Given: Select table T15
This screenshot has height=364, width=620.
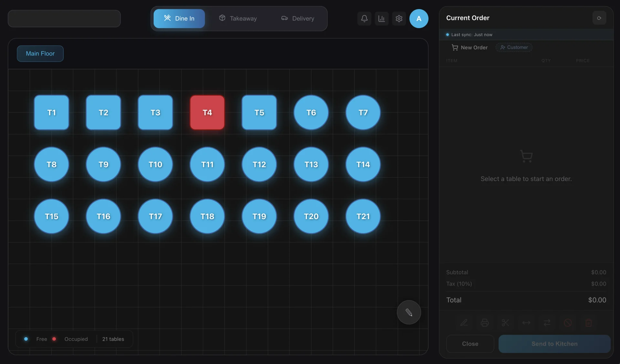Looking at the screenshot, I should pos(51,216).
